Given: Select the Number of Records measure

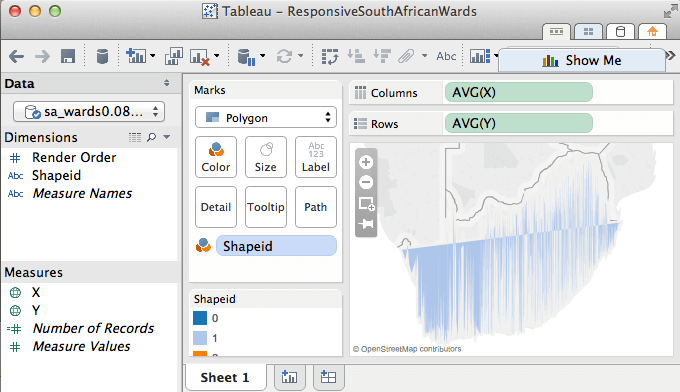Looking at the screenshot, I should tap(93, 328).
